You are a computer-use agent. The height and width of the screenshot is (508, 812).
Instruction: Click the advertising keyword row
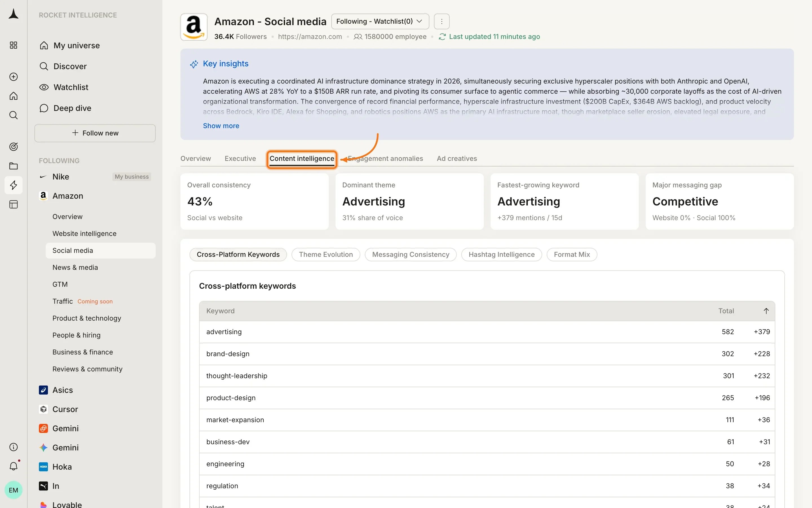[x=487, y=332]
